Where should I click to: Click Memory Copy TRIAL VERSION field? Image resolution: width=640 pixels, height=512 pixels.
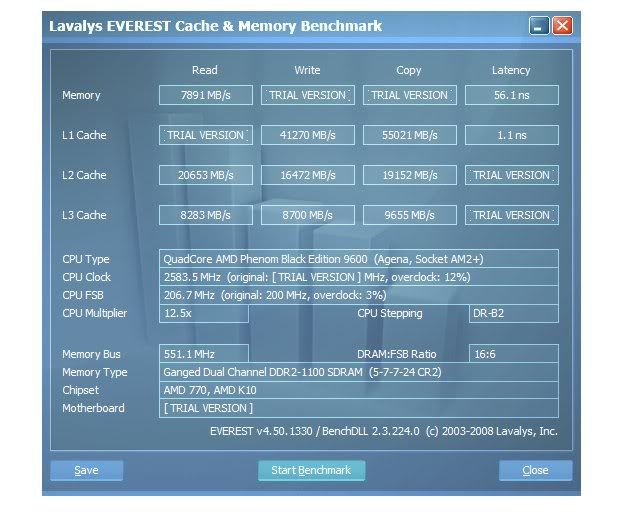click(410, 95)
